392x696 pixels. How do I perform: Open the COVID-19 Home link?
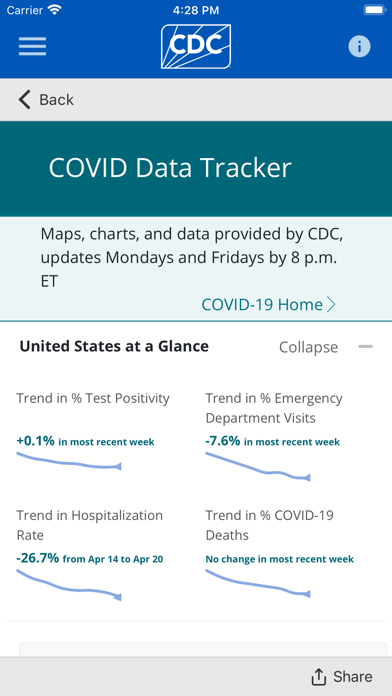262,304
